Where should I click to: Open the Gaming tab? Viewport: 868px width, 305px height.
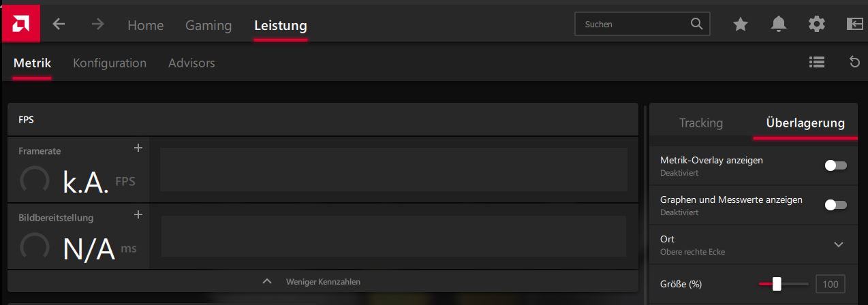click(x=208, y=25)
